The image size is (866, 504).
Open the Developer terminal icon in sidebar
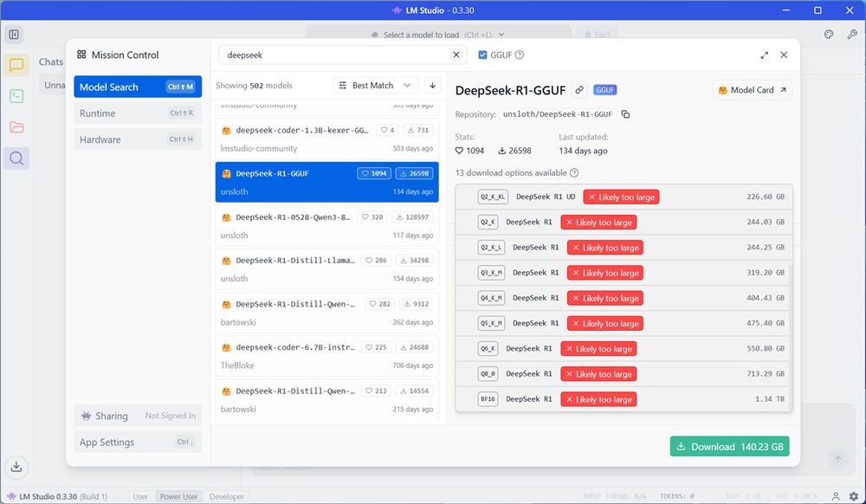coord(16,96)
